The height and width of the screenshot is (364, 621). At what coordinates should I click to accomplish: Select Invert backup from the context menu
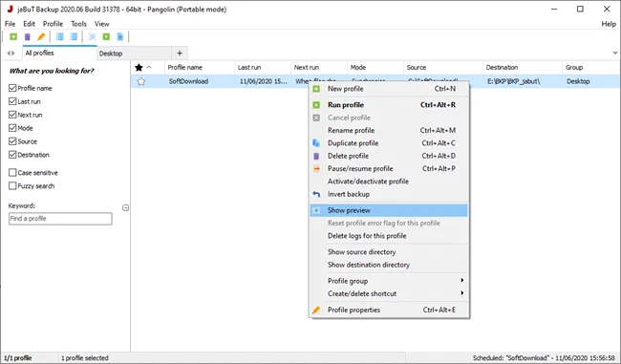pos(389,194)
